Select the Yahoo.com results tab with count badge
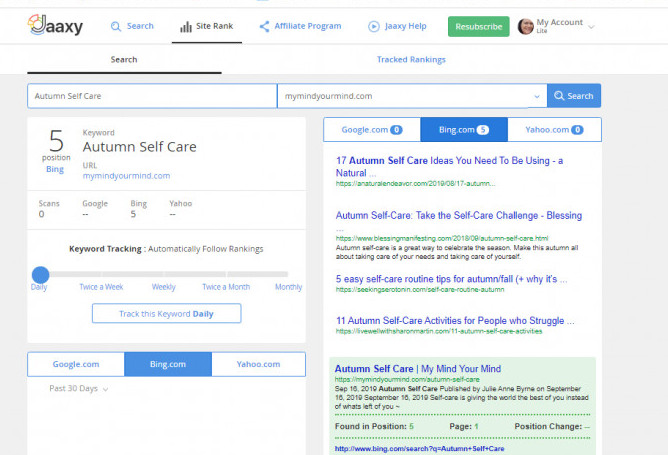This screenshot has width=668, height=455. (554, 130)
